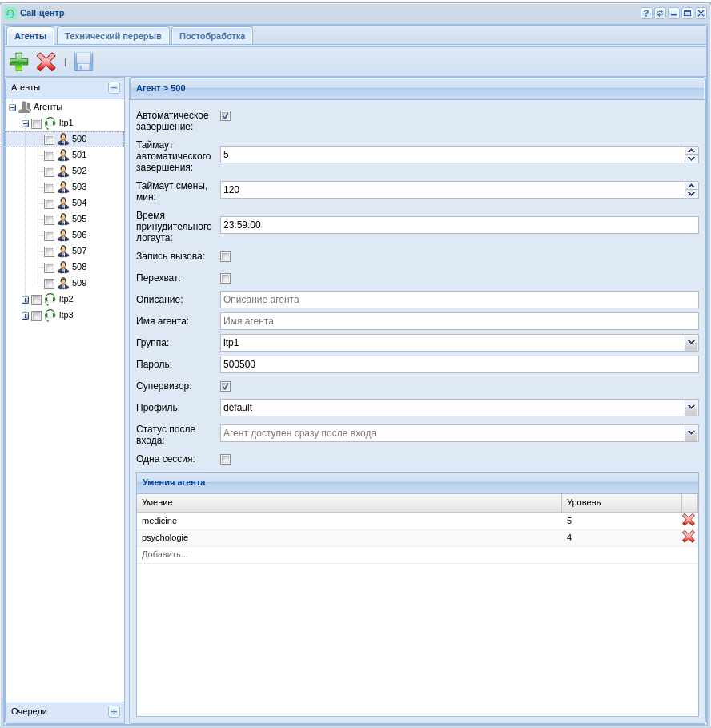Delete the medicine skill row

[x=688, y=521]
